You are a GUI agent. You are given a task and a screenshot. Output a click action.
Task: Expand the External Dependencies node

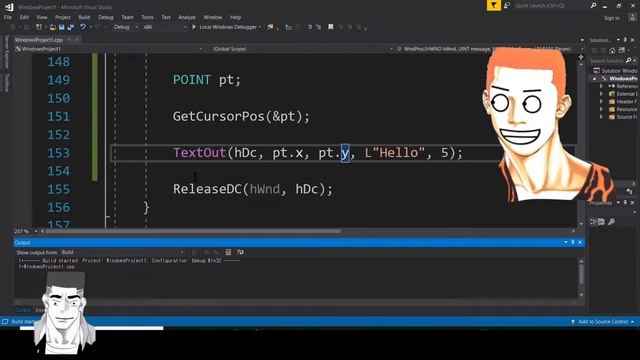point(601,94)
